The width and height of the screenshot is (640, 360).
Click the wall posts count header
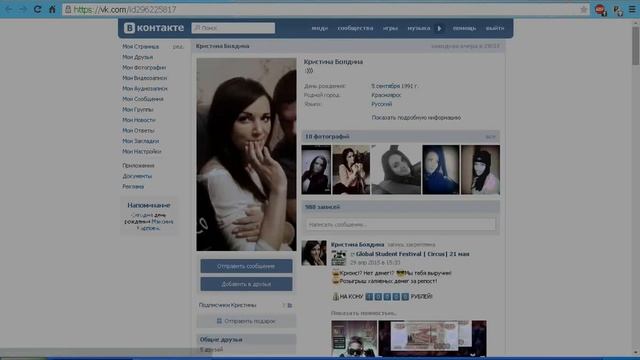pos(400,207)
